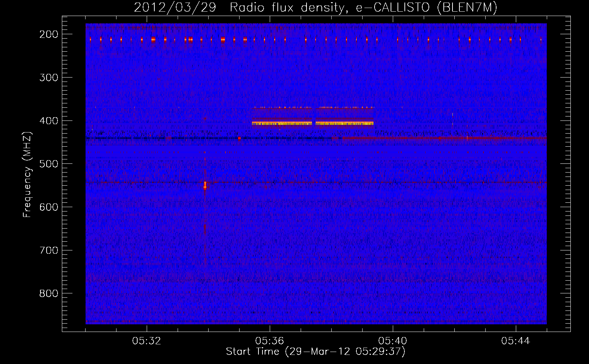Viewport: 589px width, 364px height.
Task: Click the 05:40 time tick label
Action: click(x=393, y=341)
